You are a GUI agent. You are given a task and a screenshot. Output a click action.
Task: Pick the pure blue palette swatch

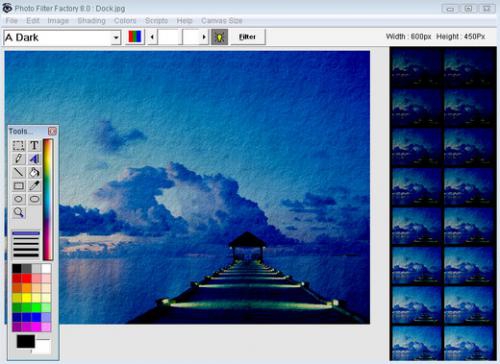36,317
